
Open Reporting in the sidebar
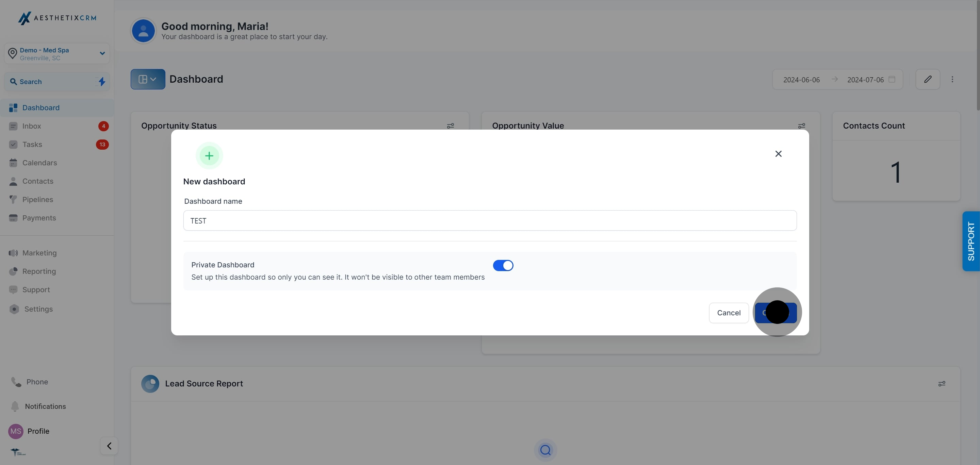coord(57,271)
